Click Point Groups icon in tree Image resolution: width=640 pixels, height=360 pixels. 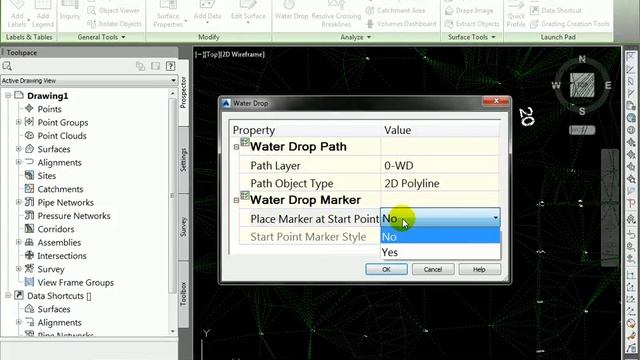pos(29,122)
